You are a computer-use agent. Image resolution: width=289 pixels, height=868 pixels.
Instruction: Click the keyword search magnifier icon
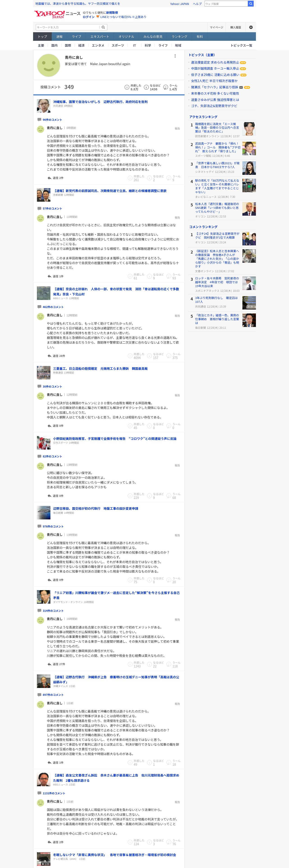click(x=103, y=27)
